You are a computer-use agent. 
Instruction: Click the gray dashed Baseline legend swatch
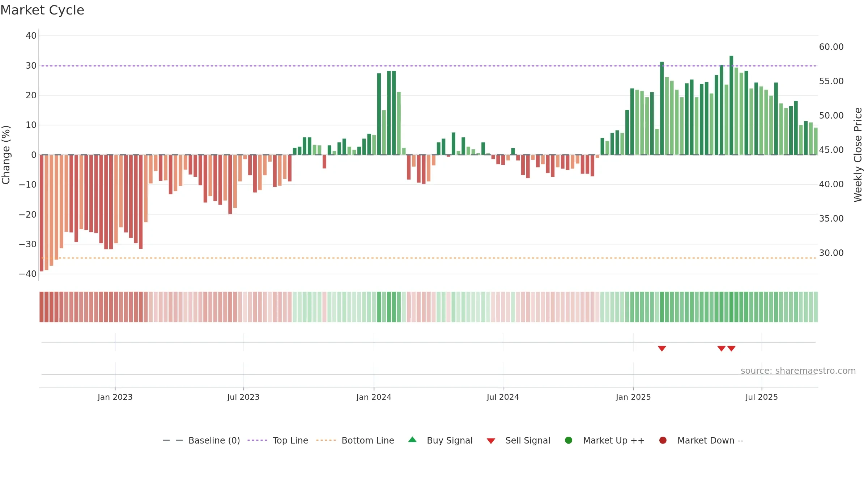coord(173,440)
